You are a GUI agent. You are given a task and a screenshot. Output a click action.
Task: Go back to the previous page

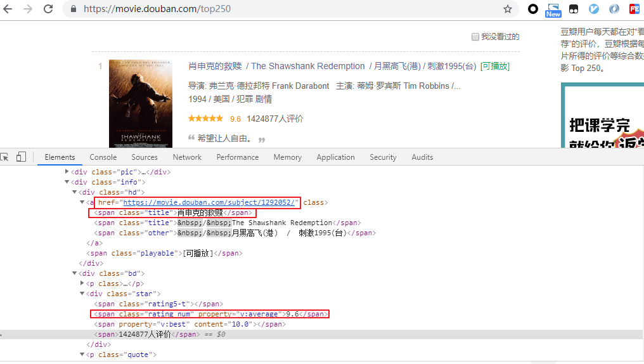(8, 9)
